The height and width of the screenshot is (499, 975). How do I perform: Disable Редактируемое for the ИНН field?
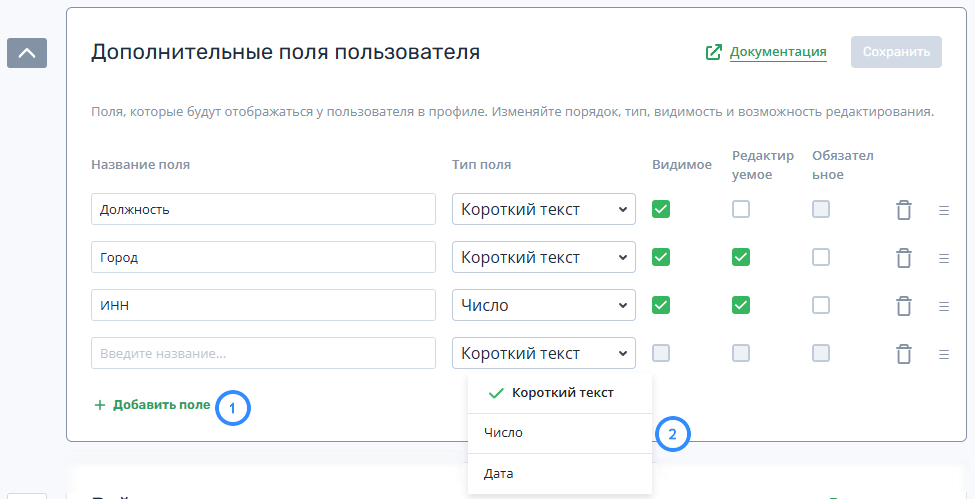(x=741, y=305)
